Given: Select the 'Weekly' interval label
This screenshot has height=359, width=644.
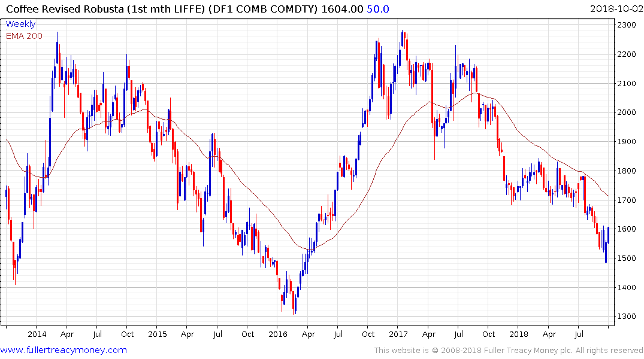Looking at the screenshot, I should click(x=20, y=24).
